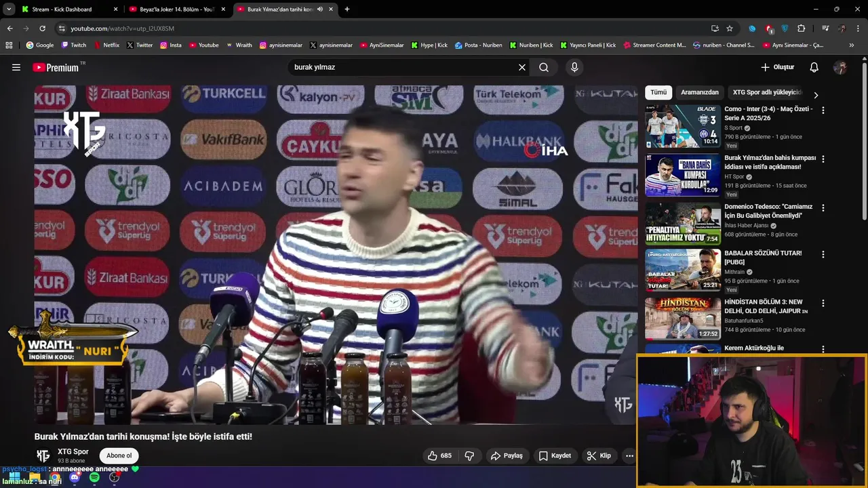Open options for HİNDİSTAN BÖLÜM 3 video
Viewport: 868px width, 488px height.
point(823,303)
